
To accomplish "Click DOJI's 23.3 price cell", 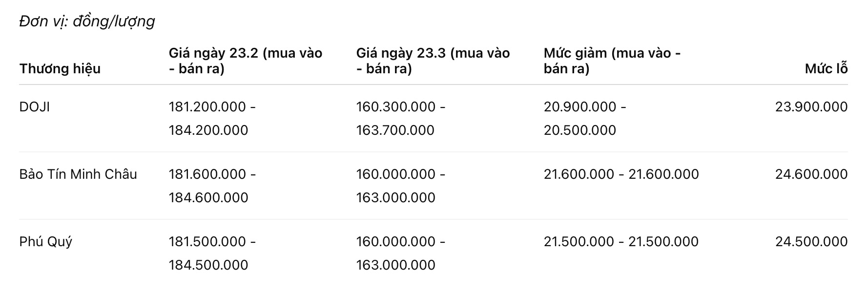I will coord(400,118).
